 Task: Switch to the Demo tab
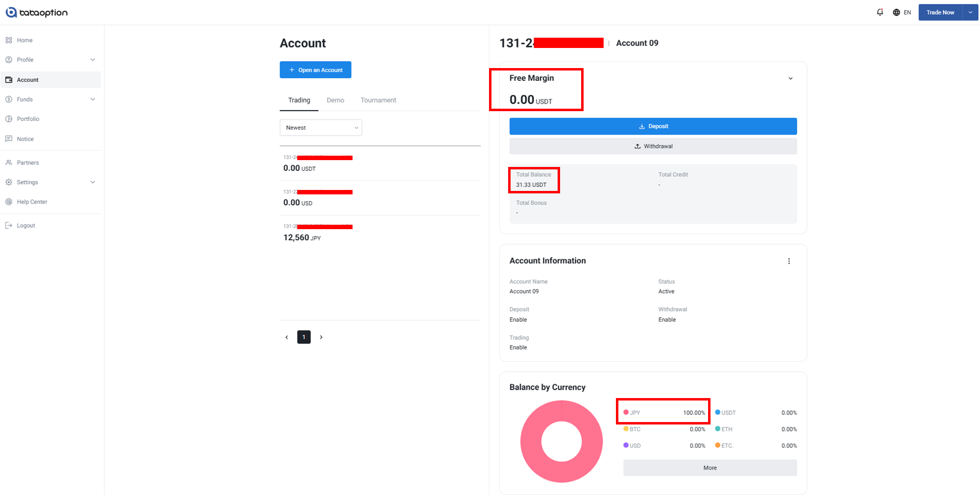(x=335, y=100)
